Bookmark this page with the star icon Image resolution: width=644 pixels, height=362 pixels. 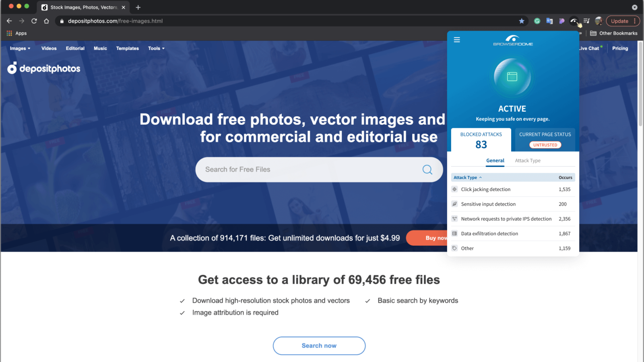pos(522,21)
